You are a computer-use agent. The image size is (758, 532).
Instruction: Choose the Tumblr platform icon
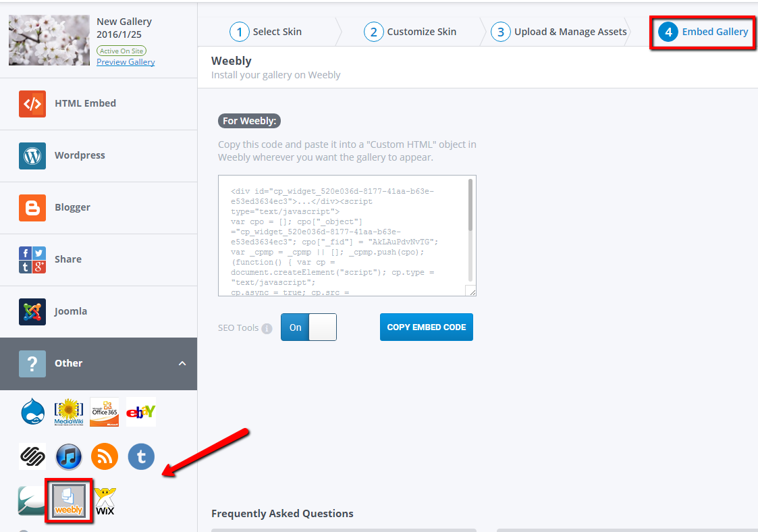pos(140,456)
